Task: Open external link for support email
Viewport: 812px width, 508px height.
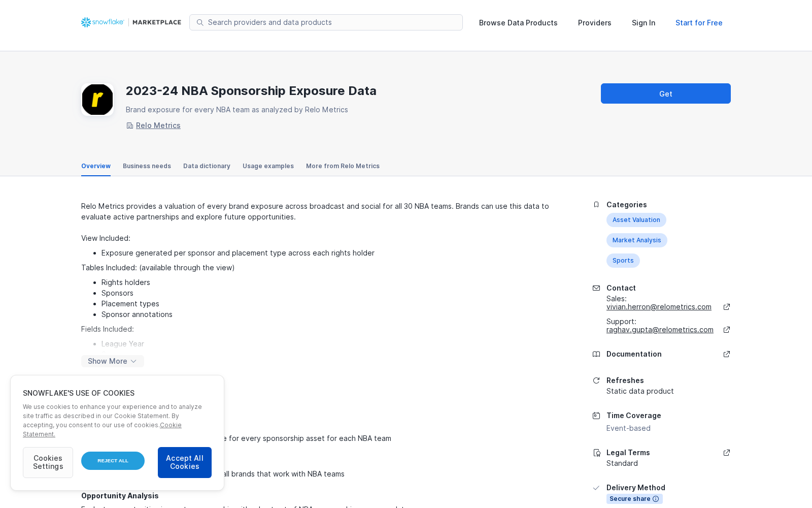Action: pyautogui.click(x=727, y=330)
